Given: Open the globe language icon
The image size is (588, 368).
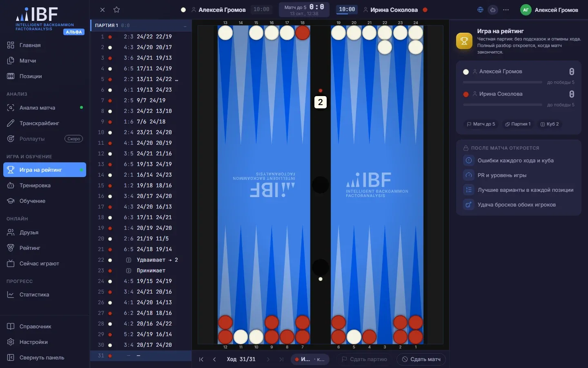Looking at the screenshot, I should tap(480, 10).
